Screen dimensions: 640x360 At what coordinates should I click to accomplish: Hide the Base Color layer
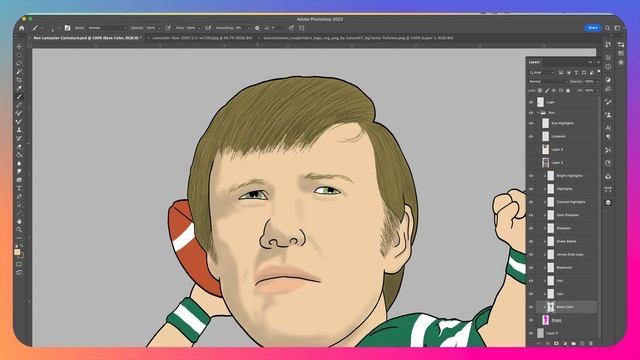click(531, 307)
